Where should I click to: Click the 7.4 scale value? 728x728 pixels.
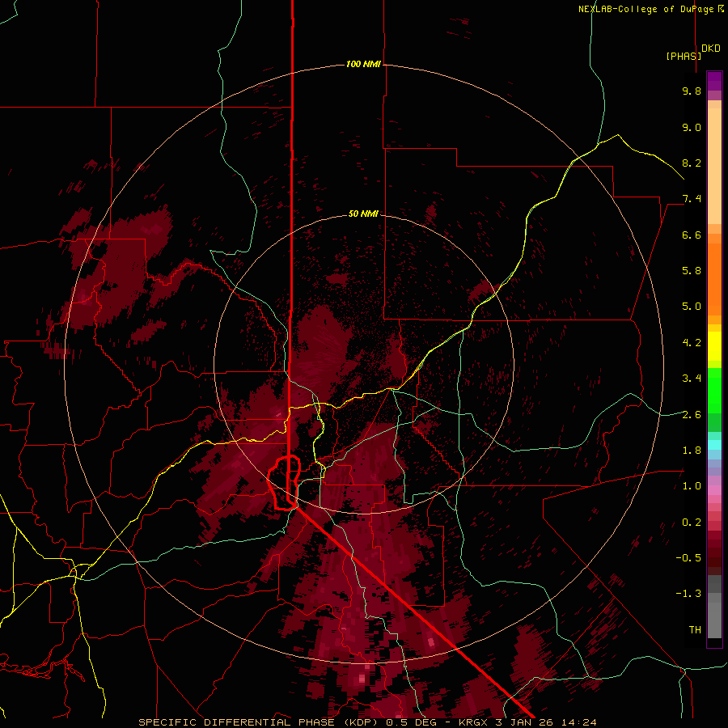point(692,199)
